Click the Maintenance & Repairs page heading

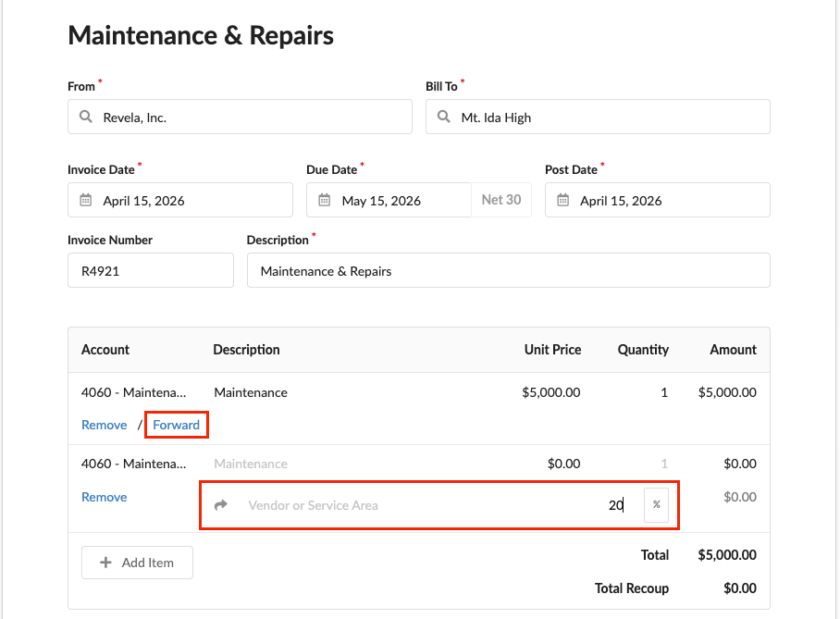click(x=201, y=35)
